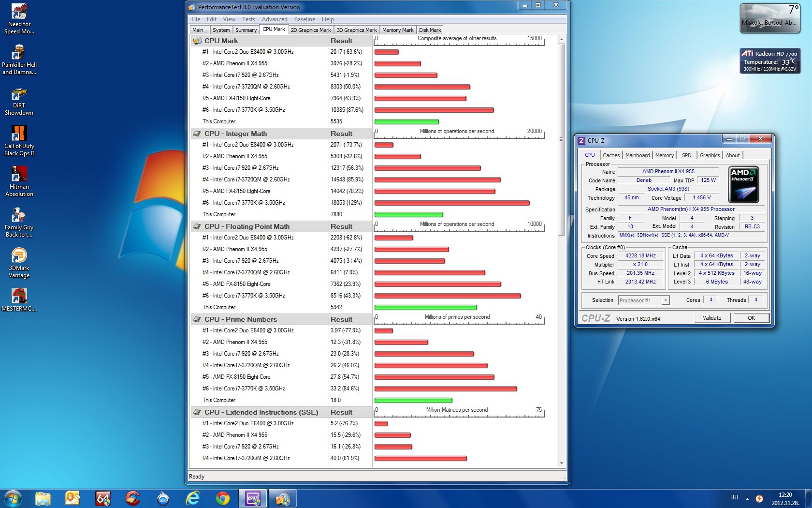Open 3DMark Vantage desktop icon
This screenshot has width=812, height=508.
point(19,263)
